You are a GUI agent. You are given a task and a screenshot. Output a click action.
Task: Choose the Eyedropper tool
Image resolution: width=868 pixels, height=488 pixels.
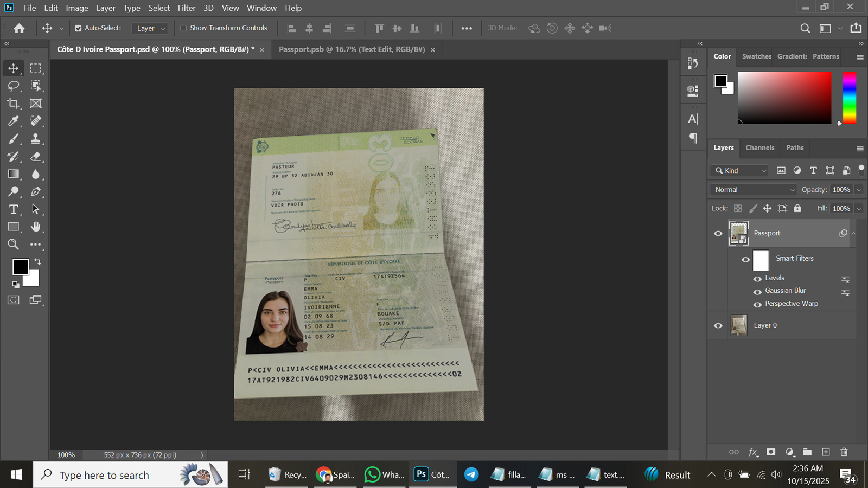(14, 121)
